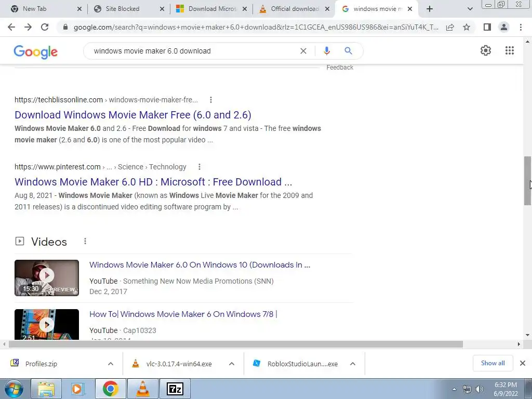Viewport: 532px width, 399px height.
Task: Close the downloads bar
Action: pos(523,363)
